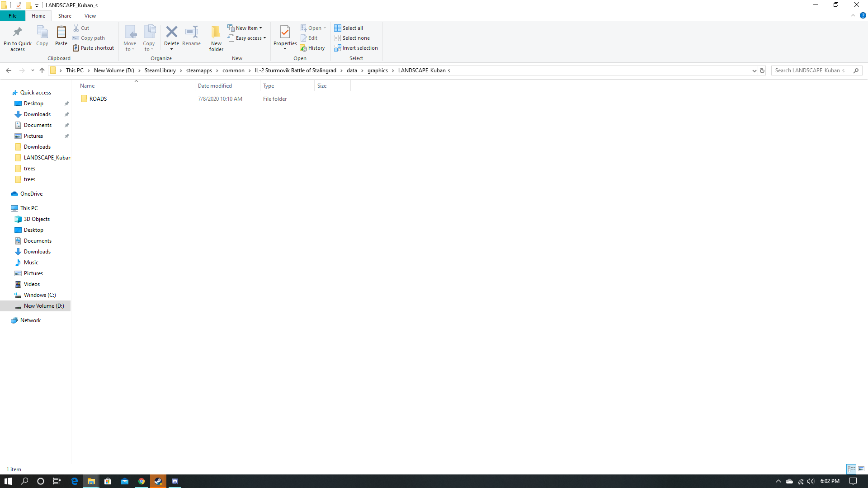The height and width of the screenshot is (488, 868).
Task: Go back with the back arrow
Action: pos(9,70)
